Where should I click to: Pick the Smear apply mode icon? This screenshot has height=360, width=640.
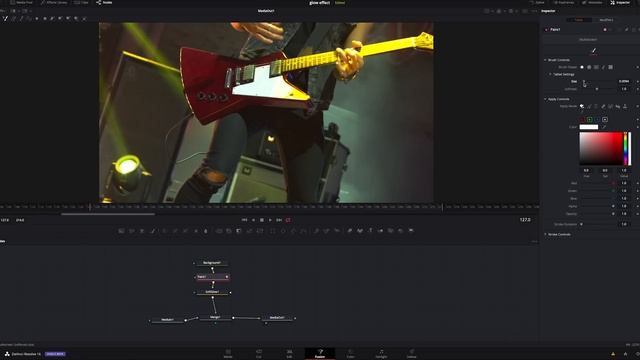point(618,107)
